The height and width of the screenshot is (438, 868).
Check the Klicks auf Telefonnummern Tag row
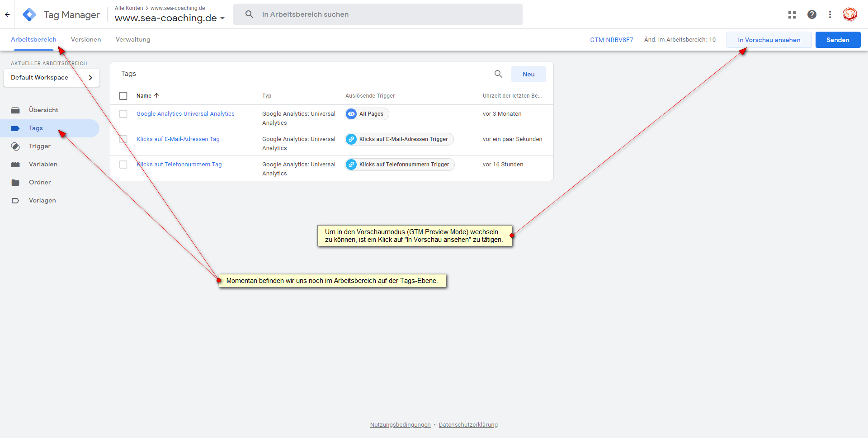pyautogui.click(x=123, y=165)
